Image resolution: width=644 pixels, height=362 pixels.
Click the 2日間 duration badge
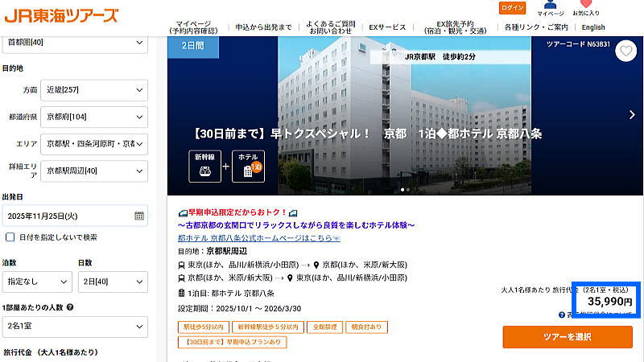(x=193, y=46)
